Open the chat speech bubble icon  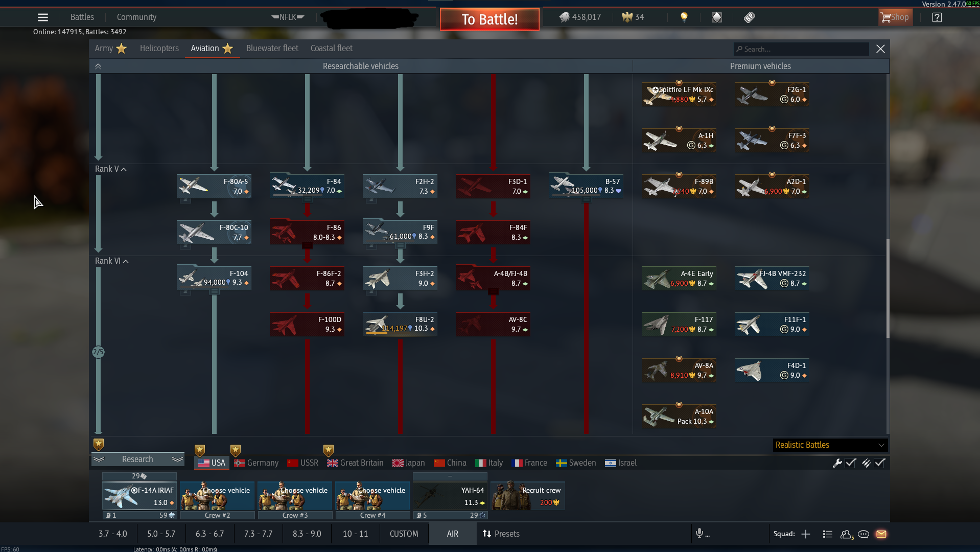coord(864,534)
